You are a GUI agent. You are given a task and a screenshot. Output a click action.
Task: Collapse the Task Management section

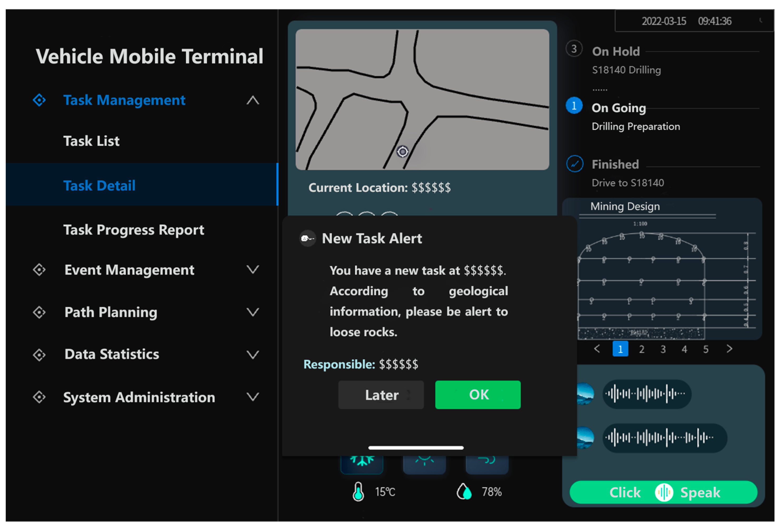(x=253, y=100)
